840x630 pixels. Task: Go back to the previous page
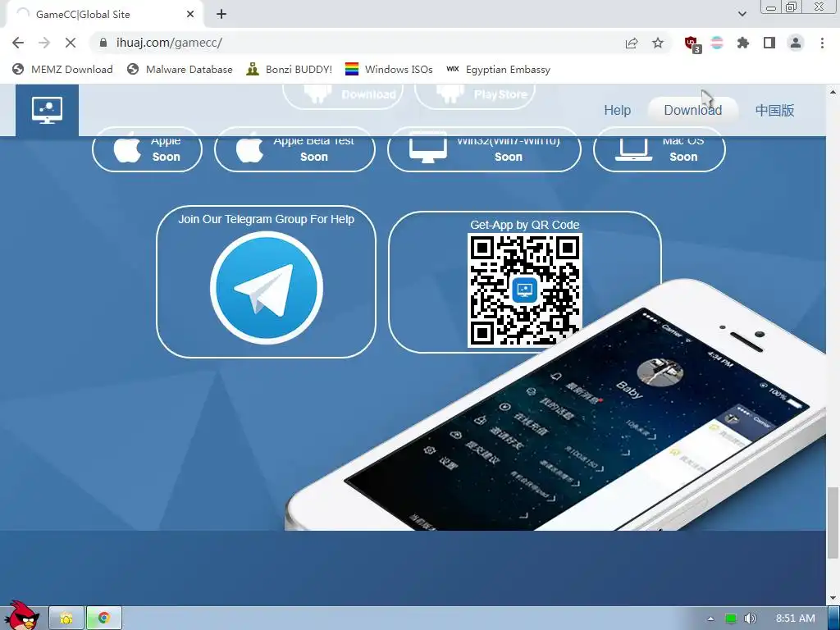pos(18,43)
